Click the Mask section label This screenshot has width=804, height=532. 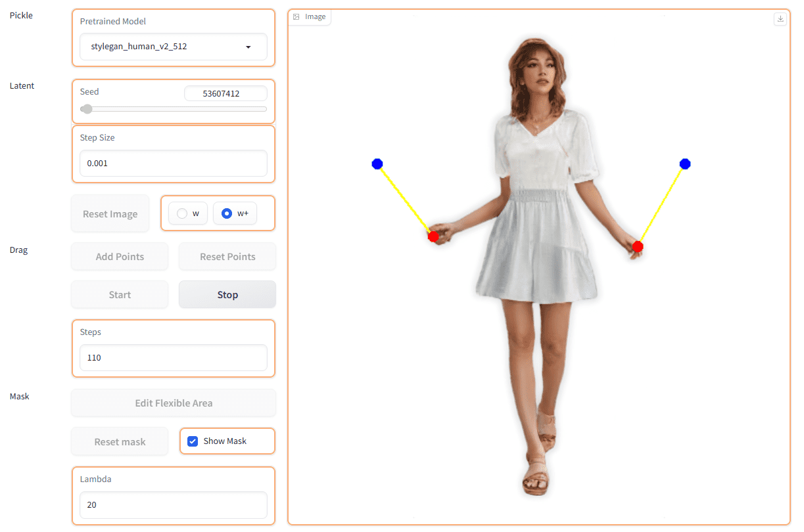click(x=19, y=396)
